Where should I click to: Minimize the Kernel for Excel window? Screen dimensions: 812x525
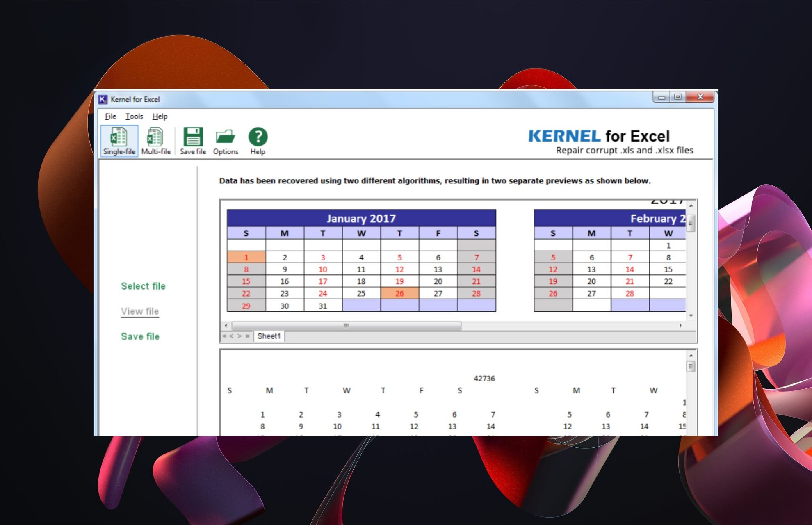pos(661,97)
